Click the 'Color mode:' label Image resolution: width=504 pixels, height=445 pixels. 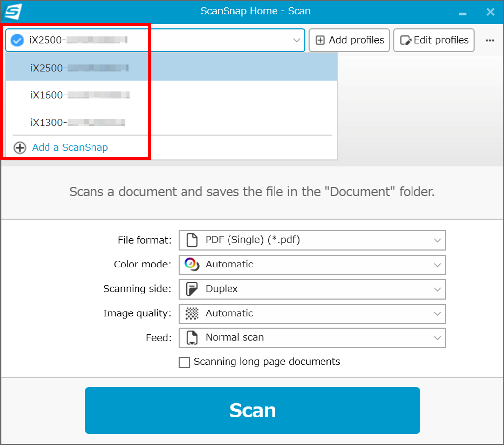[143, 265]
